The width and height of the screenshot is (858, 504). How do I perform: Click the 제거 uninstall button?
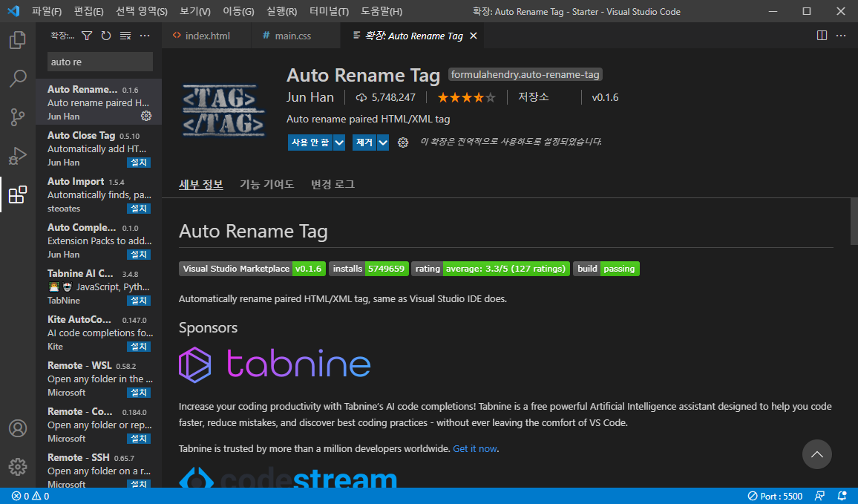pyautogui.click(x=364, y=143)
